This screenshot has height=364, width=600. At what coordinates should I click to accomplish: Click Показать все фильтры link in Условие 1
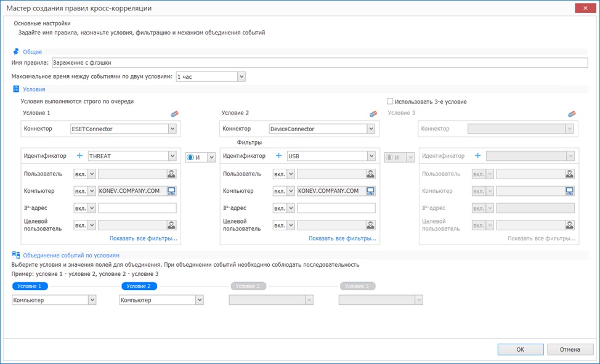pos(143,238)
